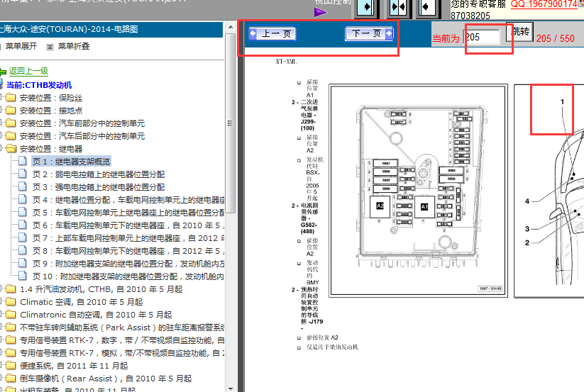This screenshot has width=584, height=392.
Task: Click the 仅适用于柴油发动机 note text
Action: 332,347
